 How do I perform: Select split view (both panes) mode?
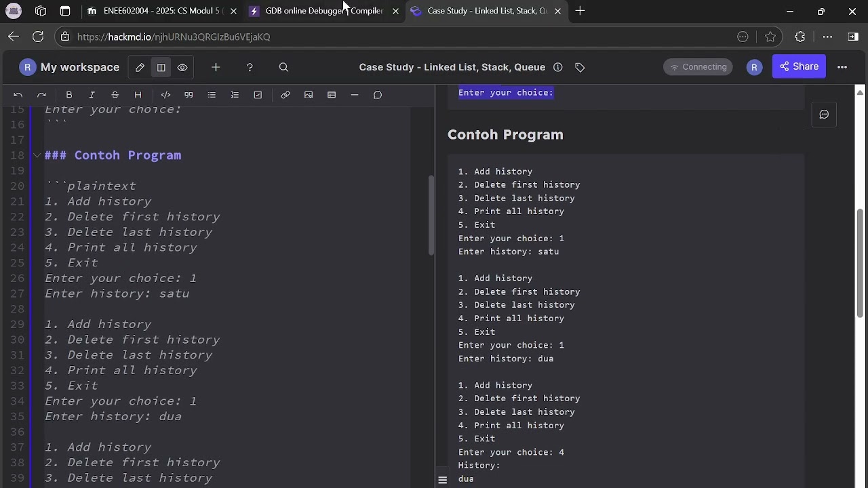click(x=161, y=67)
